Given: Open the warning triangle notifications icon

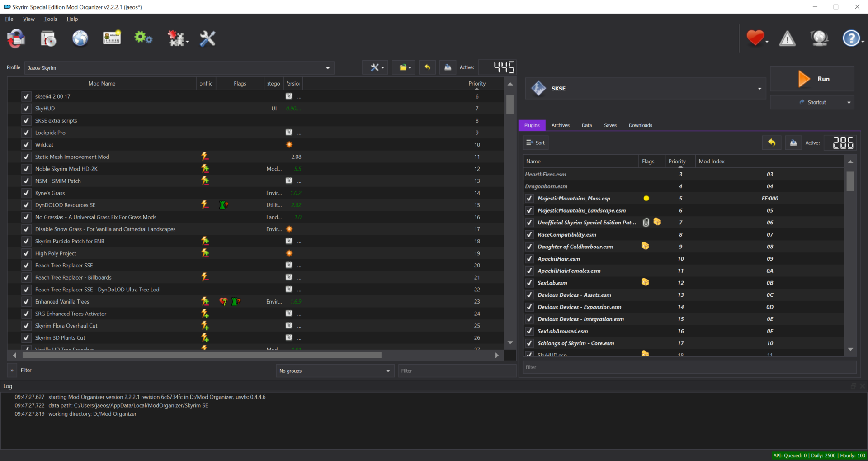Looking at the screenshot, I should pos(787,38).
